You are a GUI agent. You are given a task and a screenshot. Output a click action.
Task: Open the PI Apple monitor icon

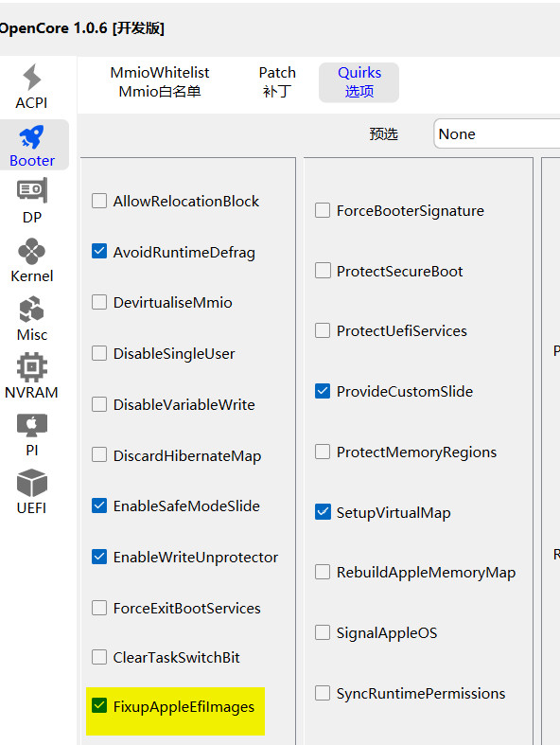[32, 426]
